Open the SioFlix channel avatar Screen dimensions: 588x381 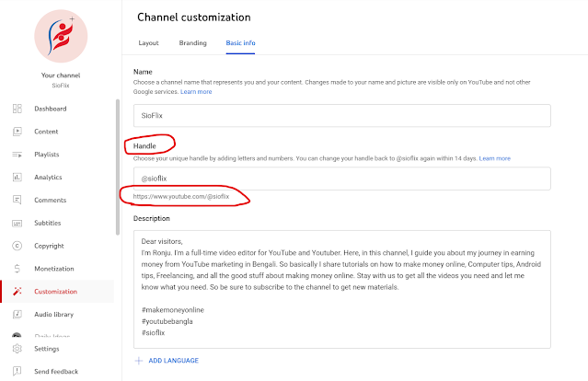point(61,37)
